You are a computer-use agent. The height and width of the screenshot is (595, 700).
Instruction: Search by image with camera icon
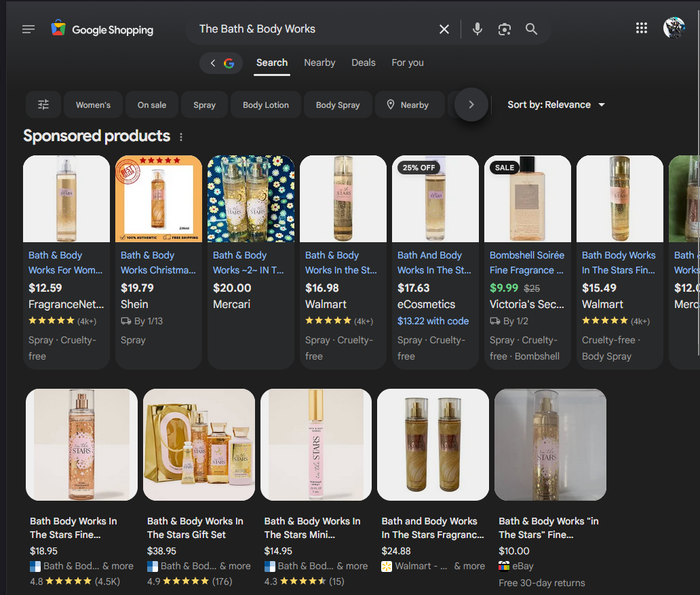point(504,29)
